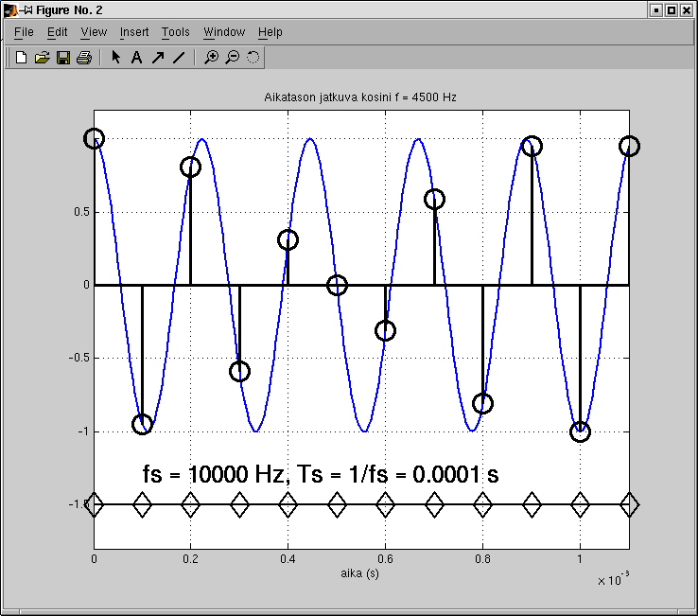Open the Tools menu
Image resolution: width=698 pixels, height=616 pixels.
click(175, 32)
